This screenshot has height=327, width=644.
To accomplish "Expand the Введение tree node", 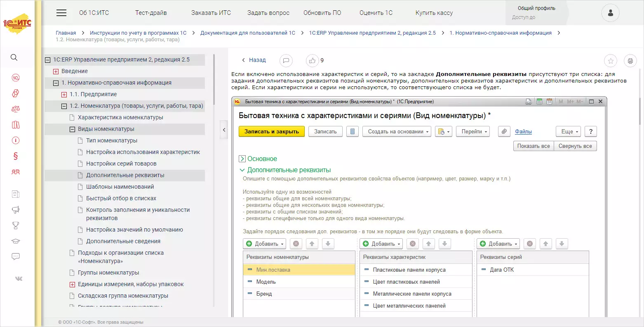I will (x=56, y=71).
